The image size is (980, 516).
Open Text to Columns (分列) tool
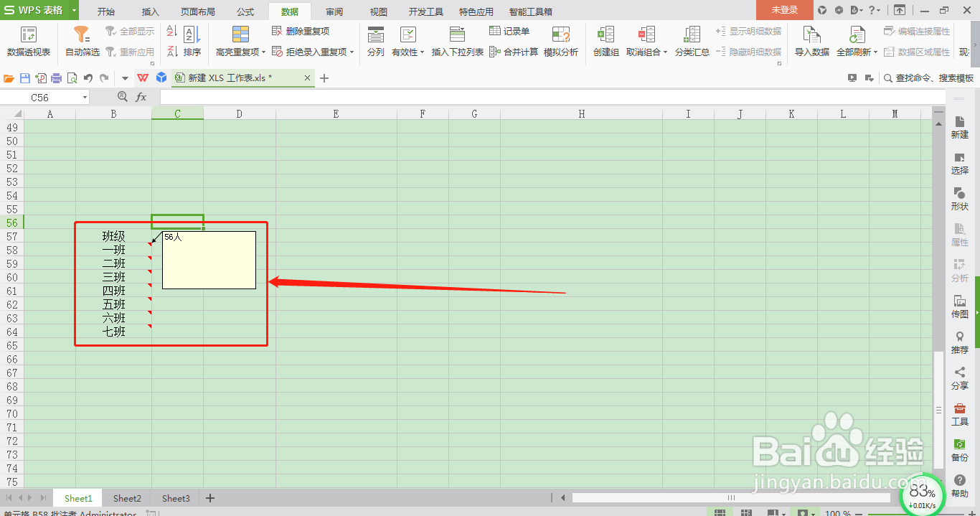tap(375, 42)
